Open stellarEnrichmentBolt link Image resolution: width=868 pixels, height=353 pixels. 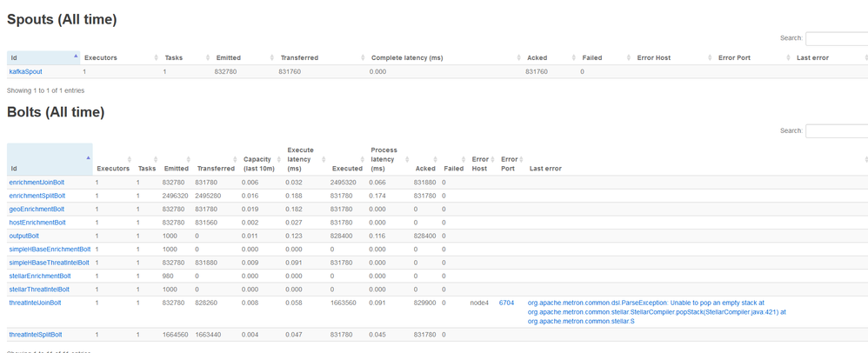click(40, 276)
